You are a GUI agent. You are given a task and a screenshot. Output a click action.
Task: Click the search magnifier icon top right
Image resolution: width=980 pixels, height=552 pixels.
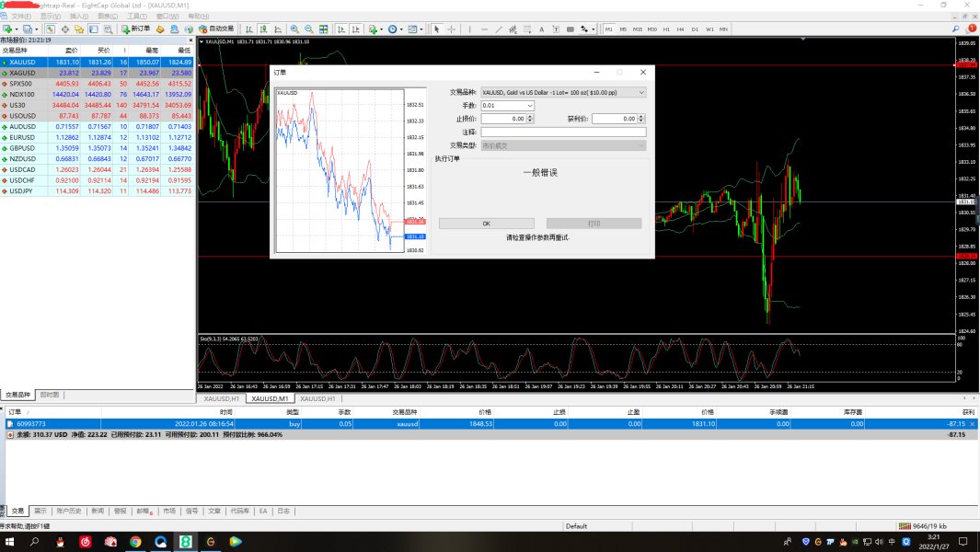pyautogui.click(x=956, y=29)
